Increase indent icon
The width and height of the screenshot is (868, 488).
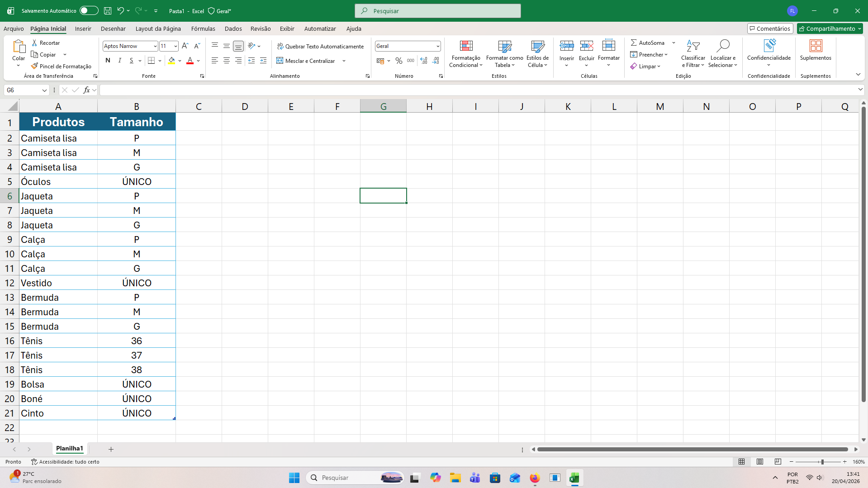tap(263, 61)
